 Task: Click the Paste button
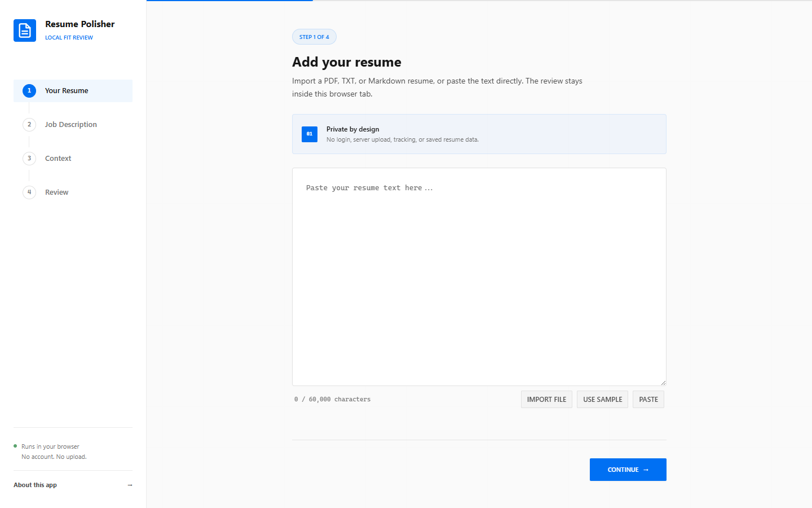coord(648,400)
